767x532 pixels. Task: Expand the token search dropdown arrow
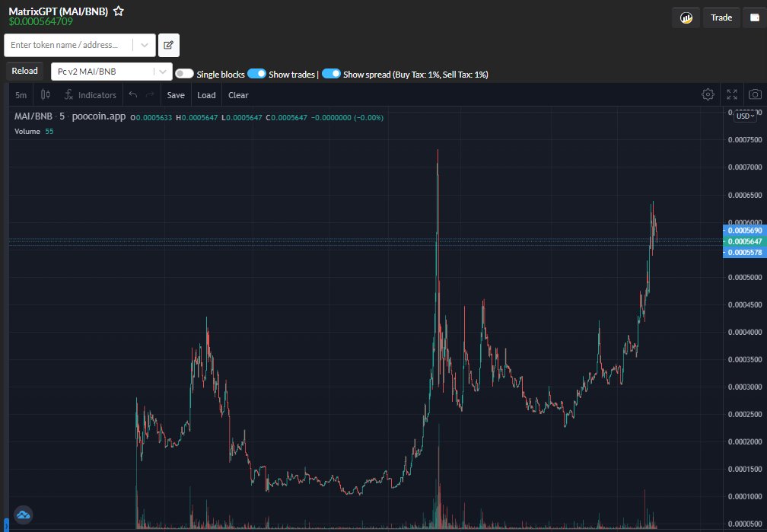(x=145, y=45)
